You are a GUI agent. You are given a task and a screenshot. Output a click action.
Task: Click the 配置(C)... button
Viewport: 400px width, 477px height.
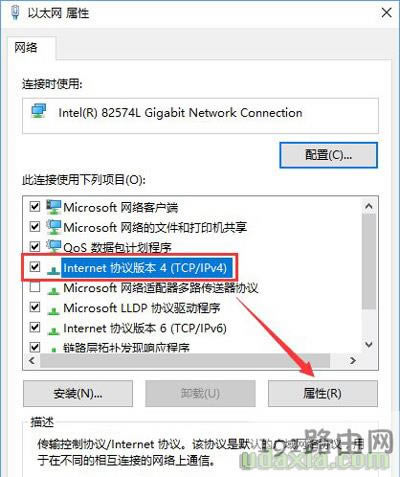pyautogui.click(x=328, y=155)
